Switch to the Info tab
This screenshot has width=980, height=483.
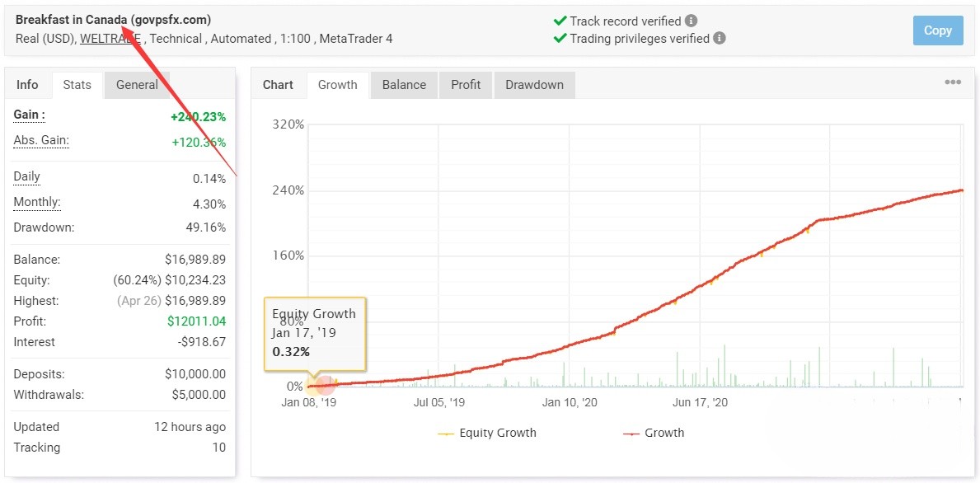pos(27,85)
